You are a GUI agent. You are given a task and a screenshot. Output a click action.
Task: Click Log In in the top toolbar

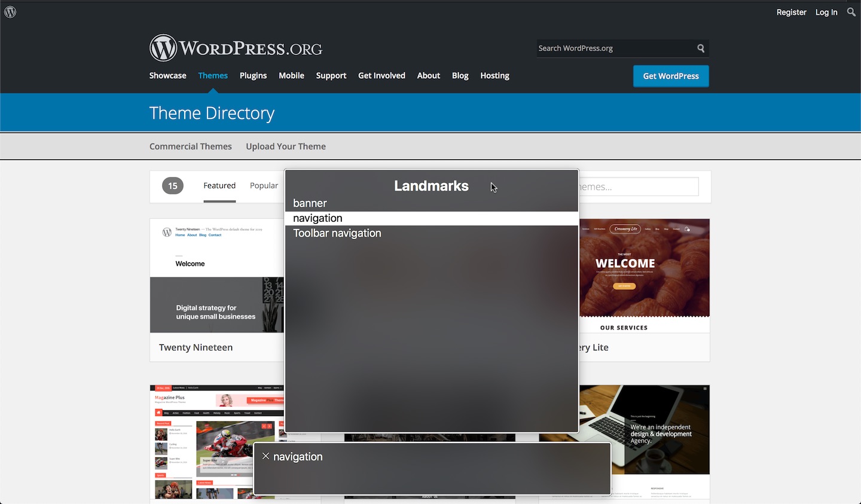coord(826,12)
